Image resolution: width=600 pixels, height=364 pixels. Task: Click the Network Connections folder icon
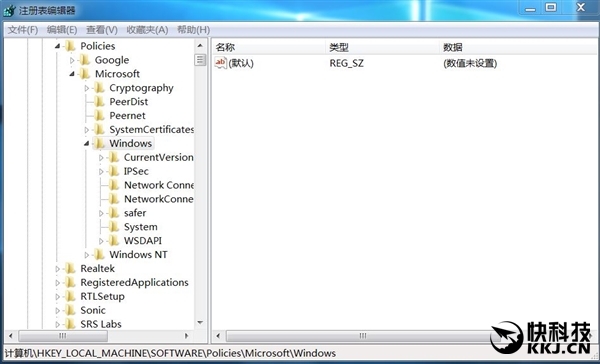tap(114, 185)
